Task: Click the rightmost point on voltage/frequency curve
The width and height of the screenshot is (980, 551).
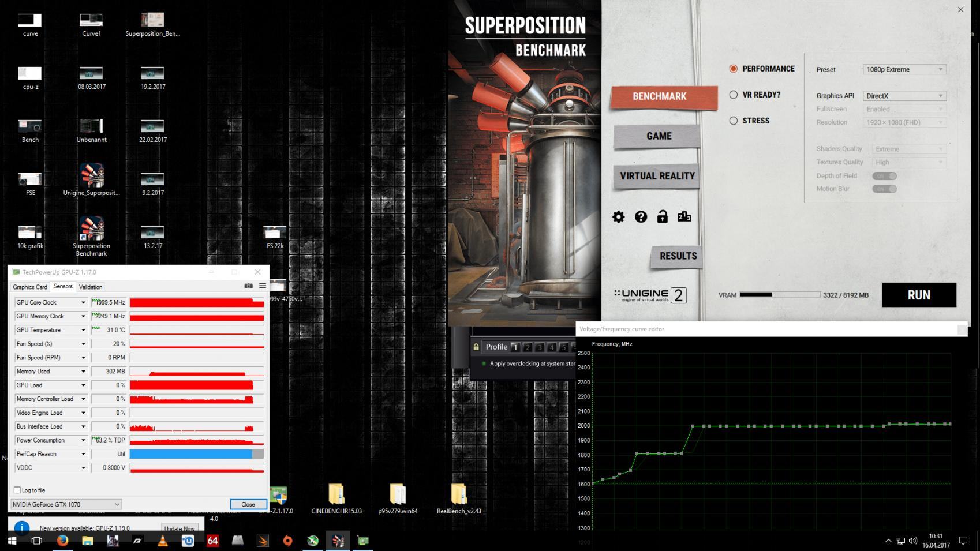Action: pyautogui.click(x=949, y=424)
